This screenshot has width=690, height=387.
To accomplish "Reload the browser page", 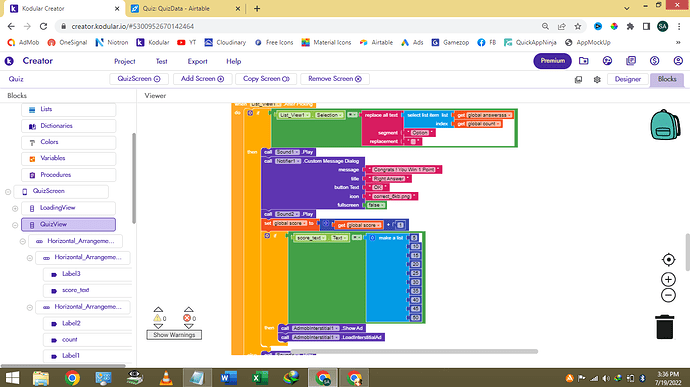I will (x=43, y=26).
